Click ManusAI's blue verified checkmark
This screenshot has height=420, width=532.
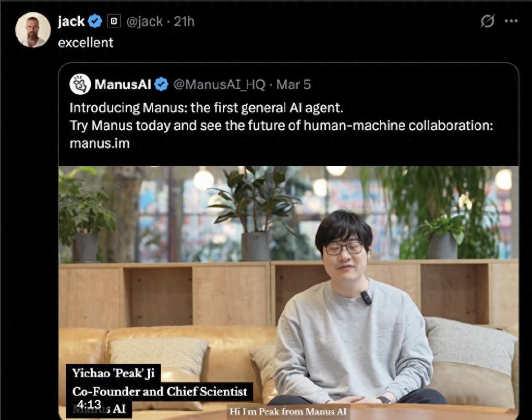[162, 84]
